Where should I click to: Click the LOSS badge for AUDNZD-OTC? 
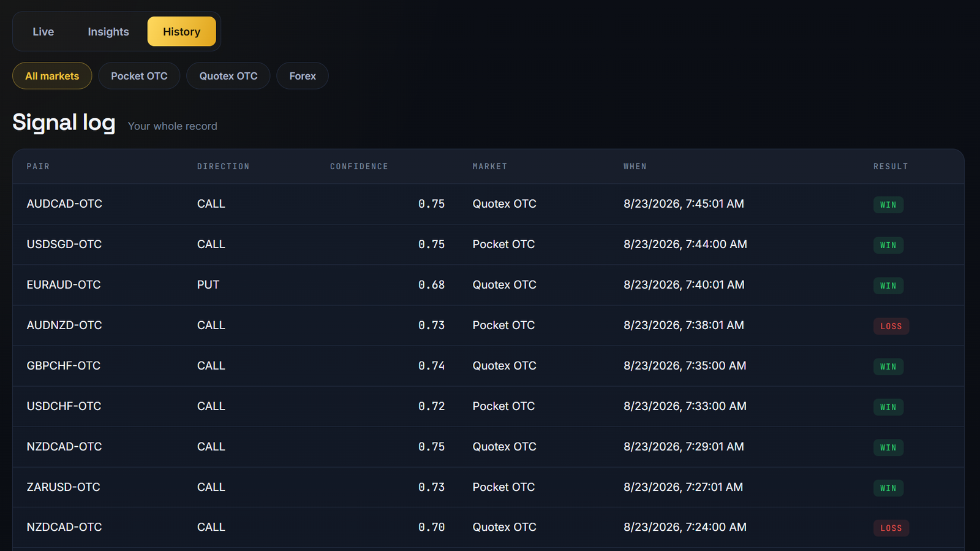(x=891, y=326)
